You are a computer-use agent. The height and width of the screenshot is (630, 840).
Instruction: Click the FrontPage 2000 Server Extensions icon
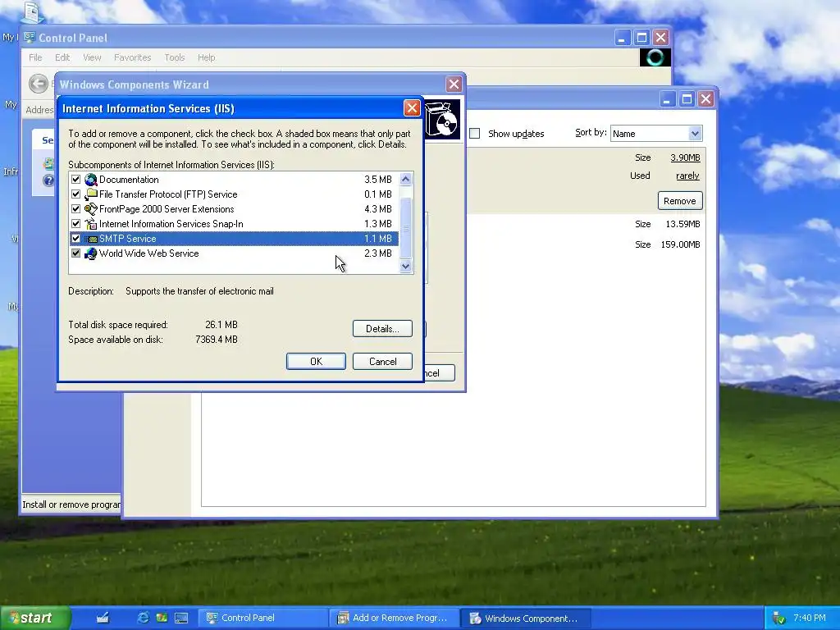pos(90,209)
